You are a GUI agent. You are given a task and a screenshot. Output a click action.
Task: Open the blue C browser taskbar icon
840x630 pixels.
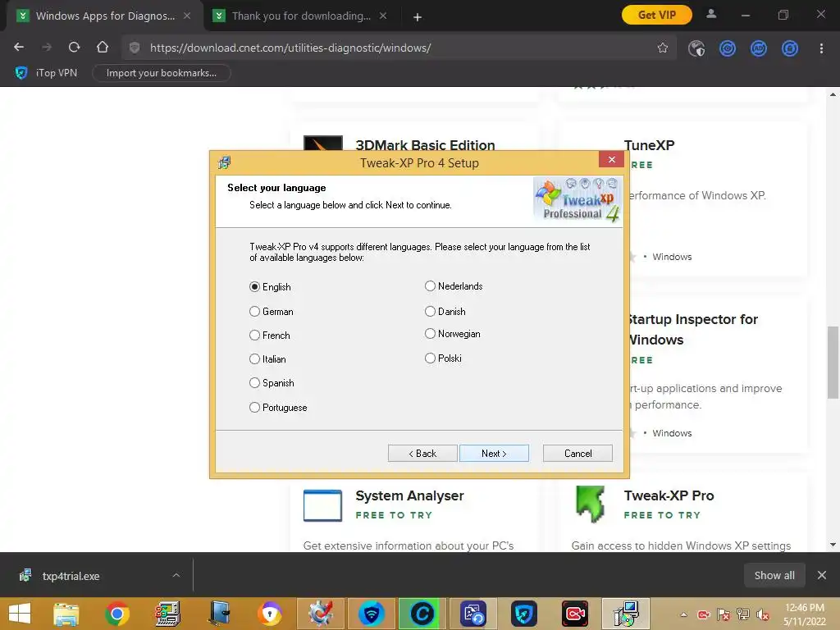pos(422,614)
